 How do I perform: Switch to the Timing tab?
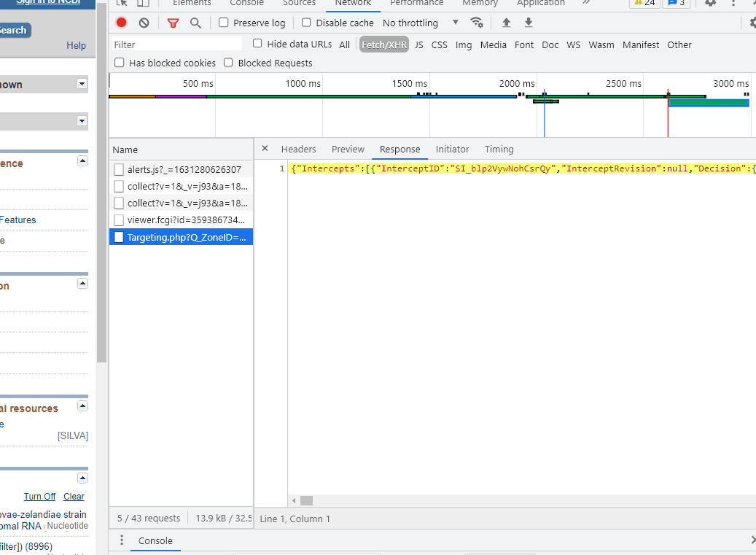click(499, 150)
